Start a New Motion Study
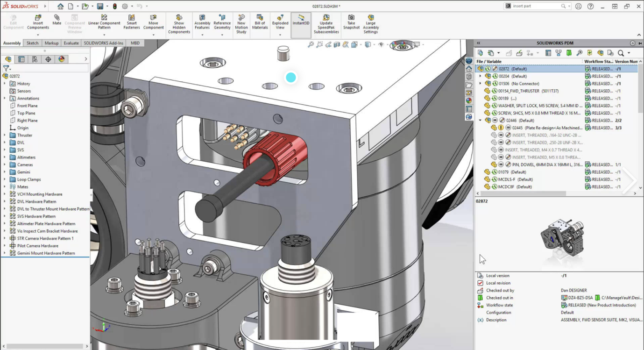Image resolution: width=644 pixels, height=350 pixels. pyautogui.click(x=241, y=18)
